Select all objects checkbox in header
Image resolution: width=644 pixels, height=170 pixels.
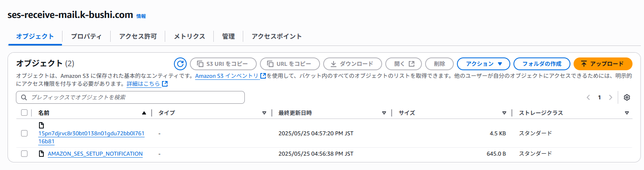(24, 113)
